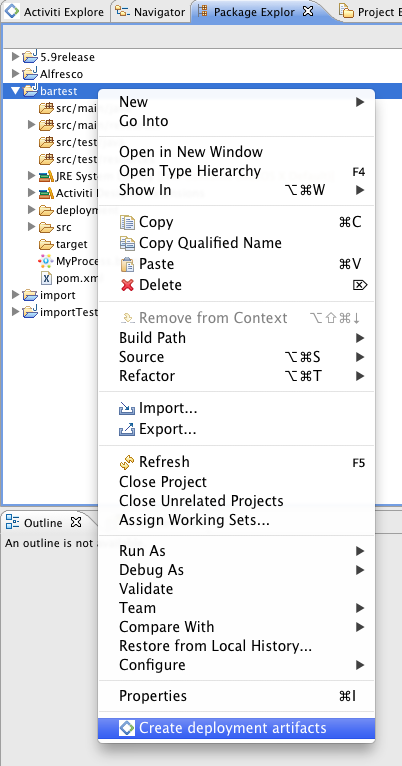Close the Outline view tab

(76, 523)
